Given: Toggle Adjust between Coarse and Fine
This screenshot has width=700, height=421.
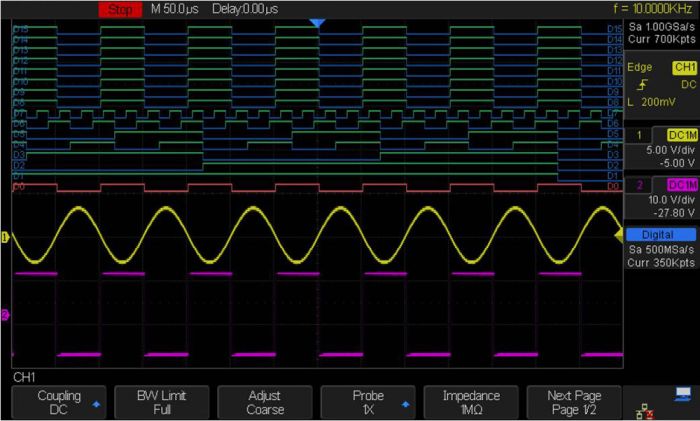Looking at the screenshot, I should (265, 402).
